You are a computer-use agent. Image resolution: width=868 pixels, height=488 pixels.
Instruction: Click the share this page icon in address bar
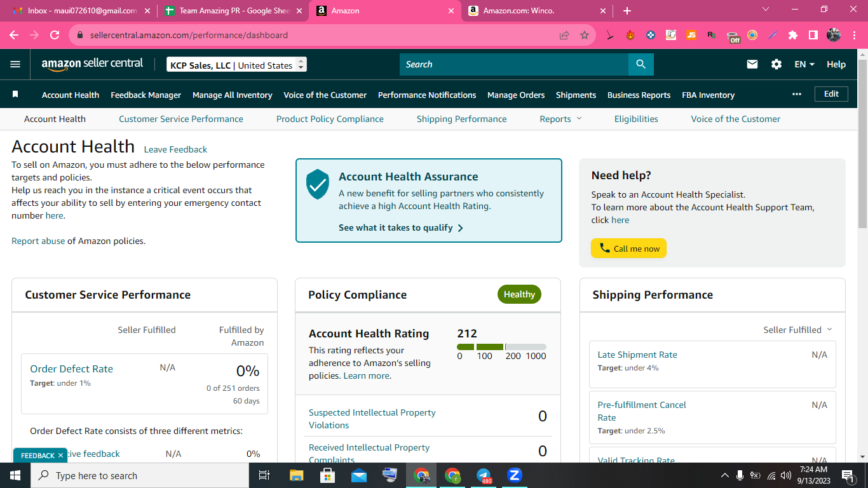point(564,36)
